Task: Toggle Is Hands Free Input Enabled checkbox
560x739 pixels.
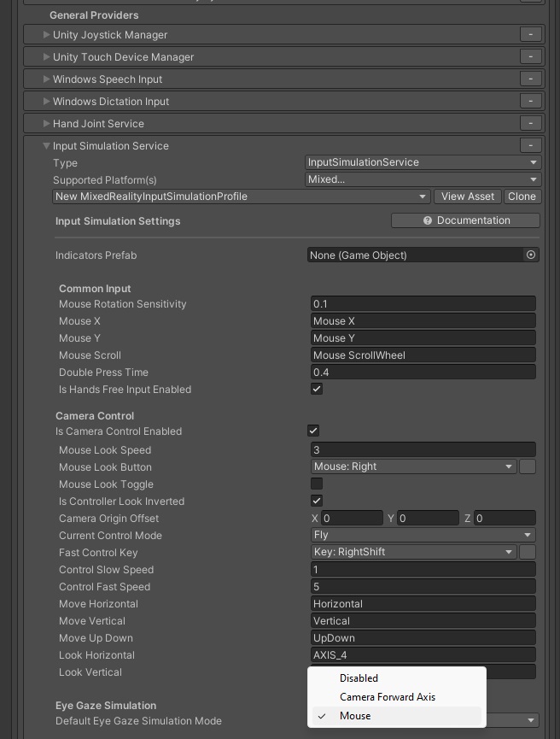Action: [x=317, y=390]
